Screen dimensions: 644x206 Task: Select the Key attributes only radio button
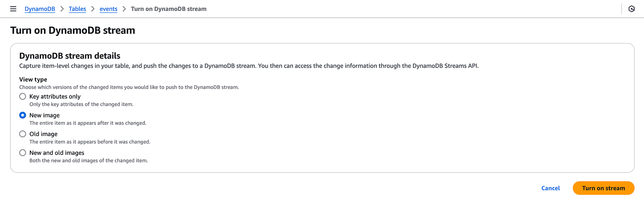coord(23,97)
